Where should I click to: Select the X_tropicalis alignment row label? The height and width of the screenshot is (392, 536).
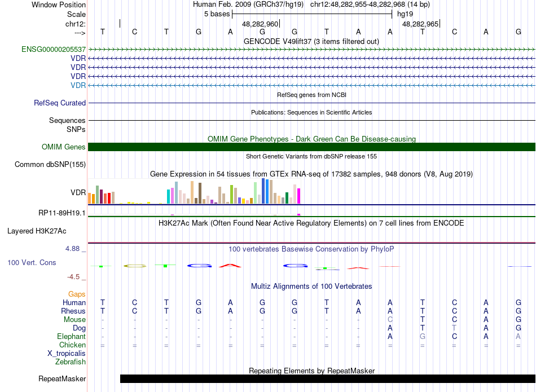coord(67,354)
